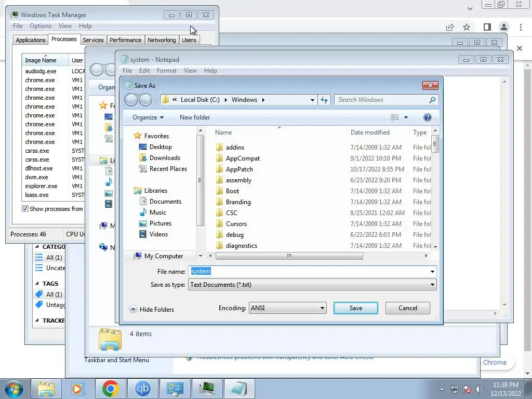Click the file list vertical scroll down arrow

coord(435,247)
